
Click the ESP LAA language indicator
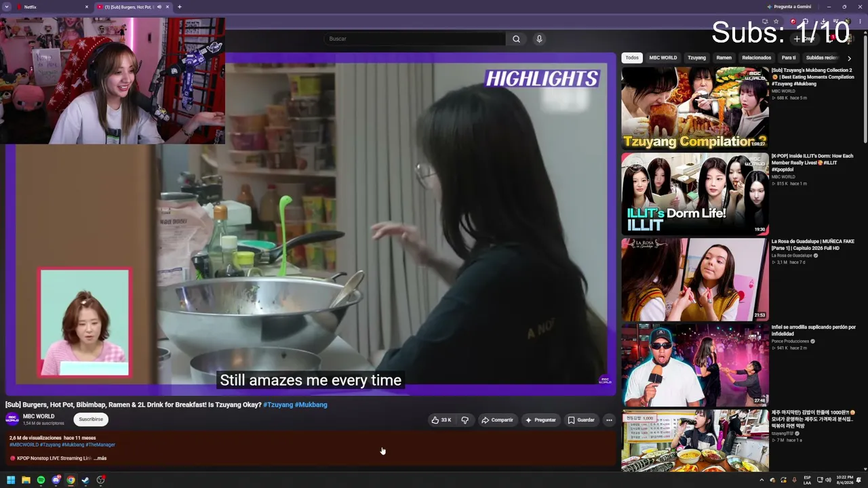point(807,481)
